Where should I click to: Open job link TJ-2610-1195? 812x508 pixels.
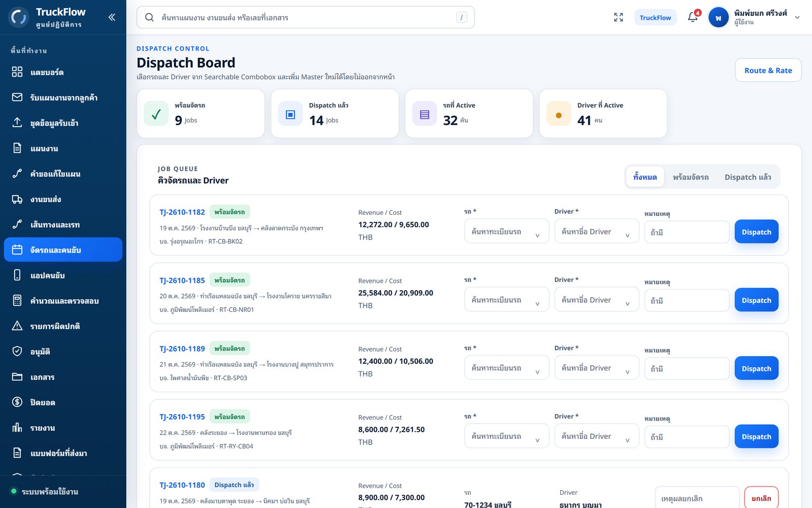[x=182, y=417]
